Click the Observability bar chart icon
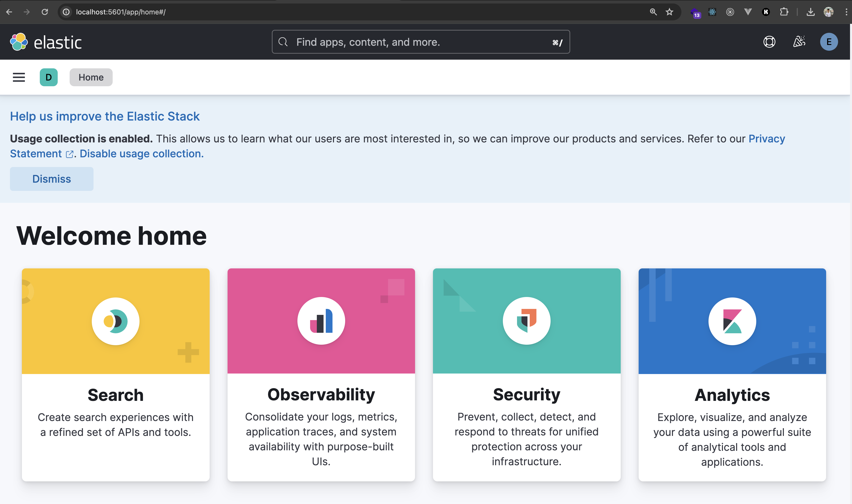This screenshot has width=852, height=504. 321,321
